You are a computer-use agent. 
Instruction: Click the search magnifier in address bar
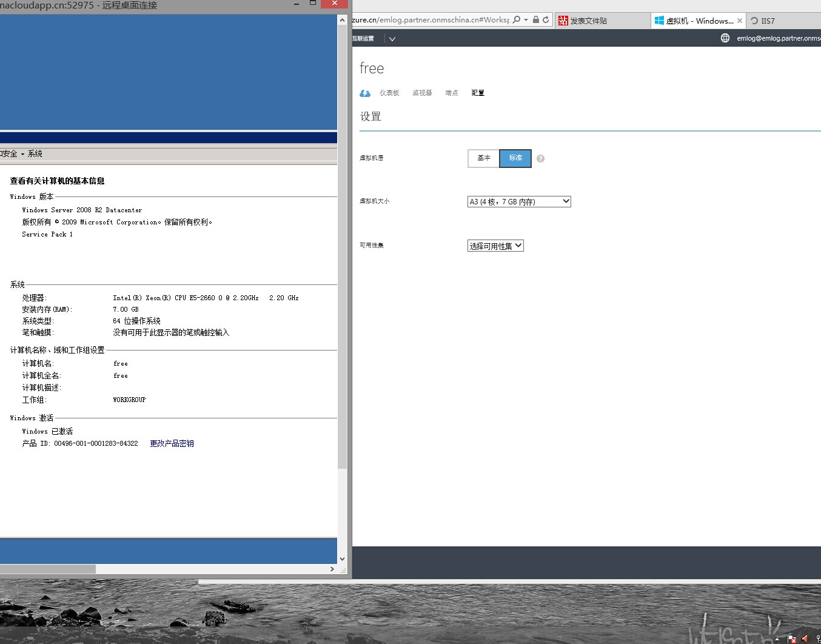click(x=517, y=20)
